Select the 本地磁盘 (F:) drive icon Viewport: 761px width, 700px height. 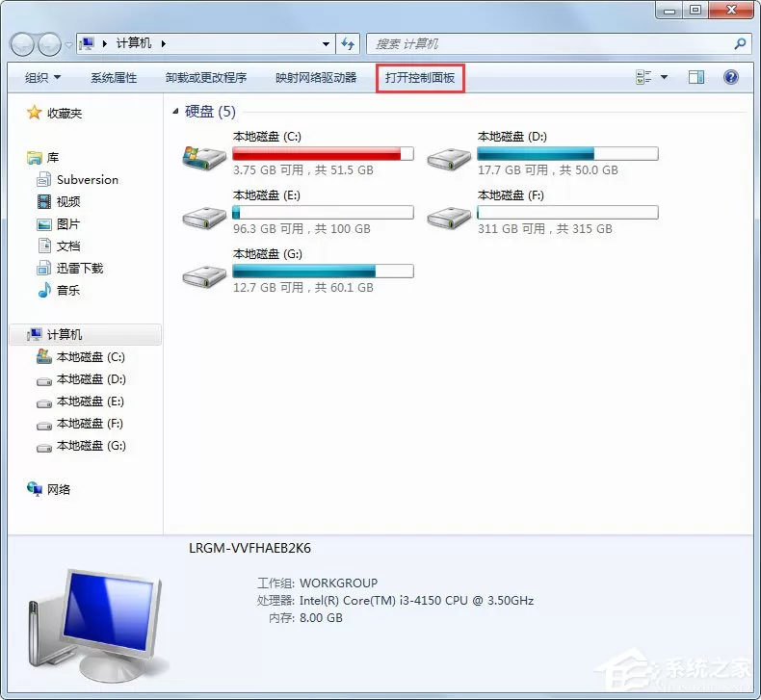pyautogui.click(x=449, y=218)
